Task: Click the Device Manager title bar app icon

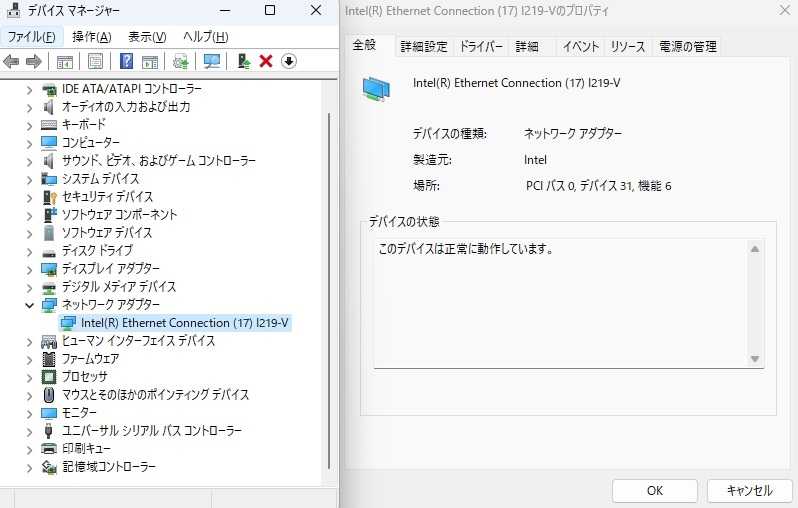Action: point(13,10)
